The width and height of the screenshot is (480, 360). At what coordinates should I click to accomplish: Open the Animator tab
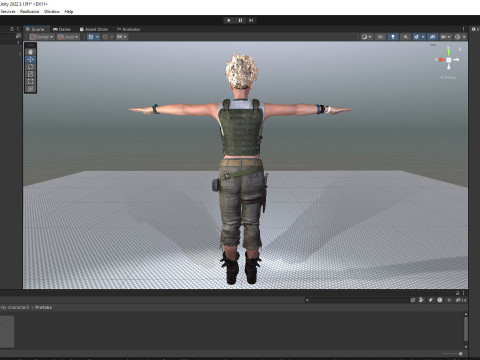[129, 29]
